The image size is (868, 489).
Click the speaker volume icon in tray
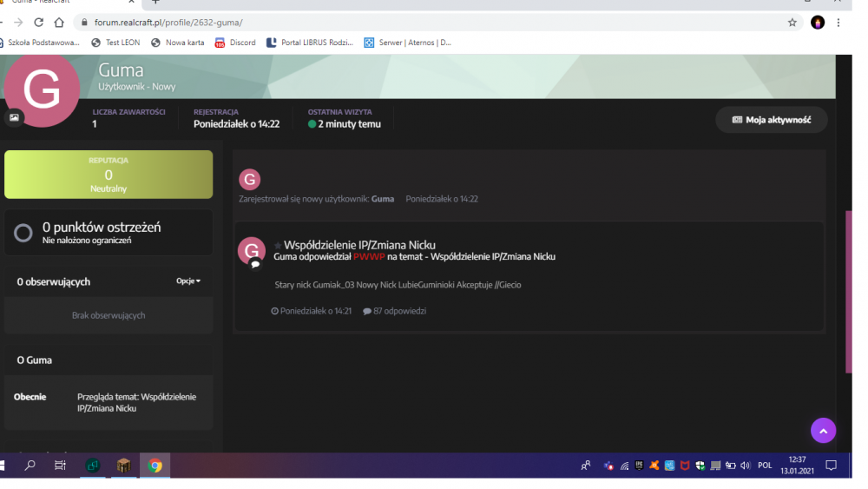click(x=745, y=466)
